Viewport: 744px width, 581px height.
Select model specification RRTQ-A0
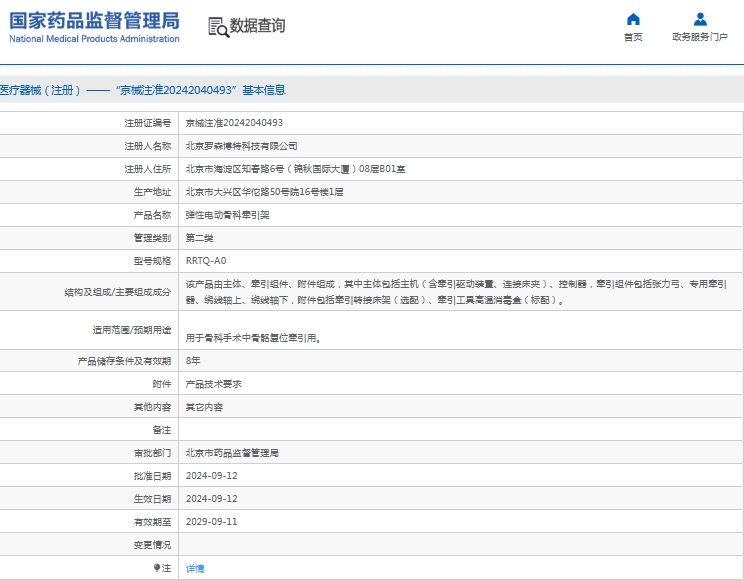(x=206, y=261)
